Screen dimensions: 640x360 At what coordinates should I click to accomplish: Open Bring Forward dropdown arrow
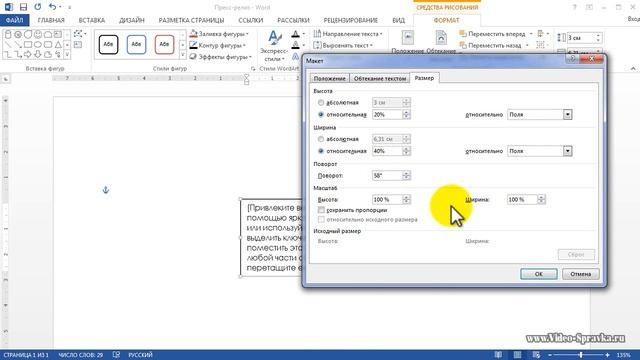point(531,34)
